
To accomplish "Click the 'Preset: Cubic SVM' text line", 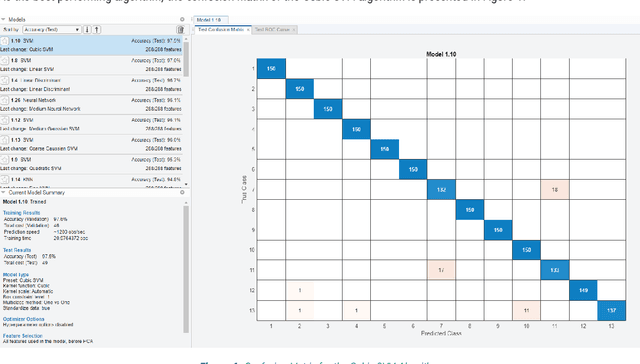I will pyautogui.click(x=23, y=280).
